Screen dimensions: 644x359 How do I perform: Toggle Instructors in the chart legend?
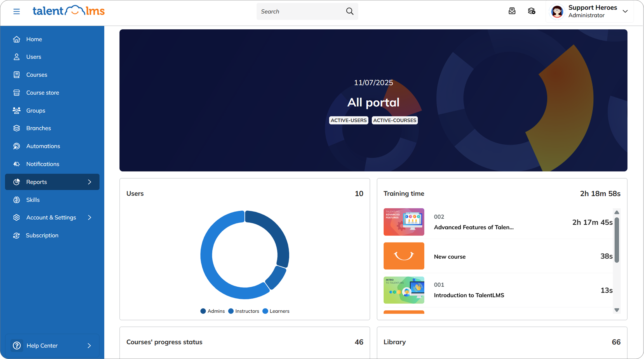coord(244,311)
